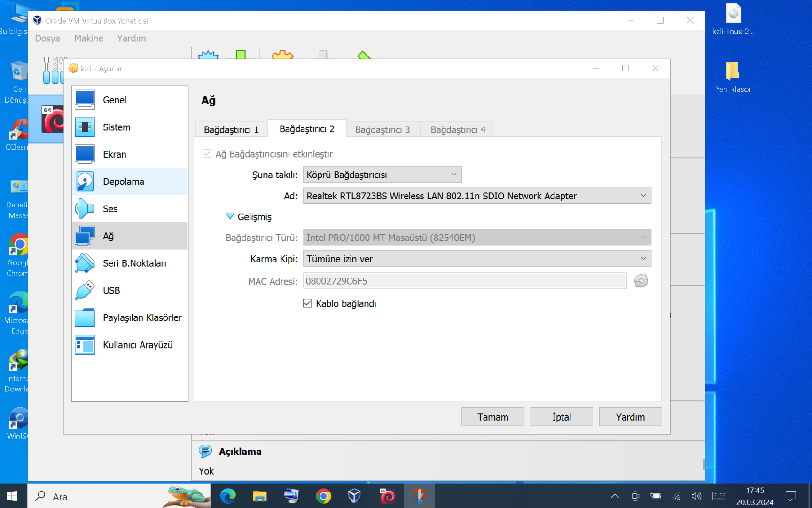
Task: Open the Ad network adapter dropdown
Action: tap(477, 196)
